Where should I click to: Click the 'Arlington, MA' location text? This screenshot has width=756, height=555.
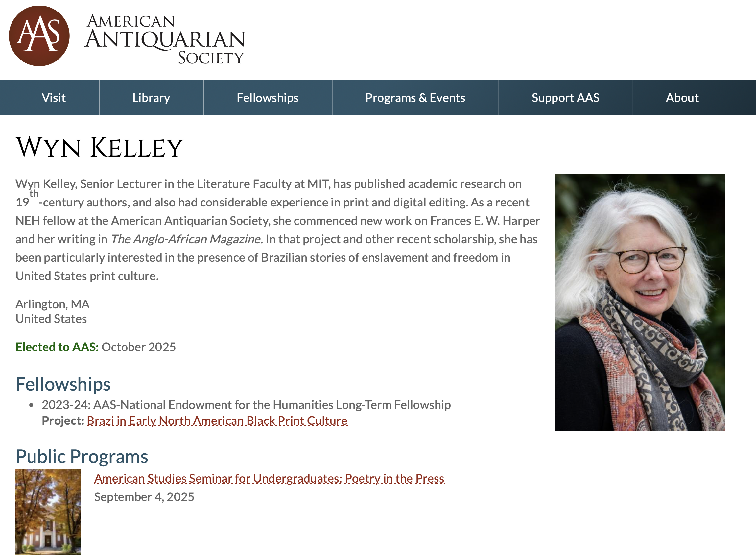(x=52, y=304)
